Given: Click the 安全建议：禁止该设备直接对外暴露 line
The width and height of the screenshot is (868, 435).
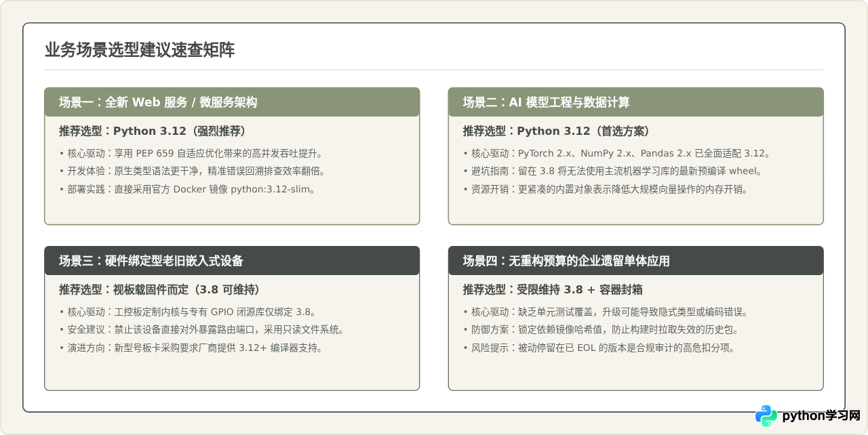Looking at the screenshot, I should pyautogui.click(x=203, y=330).
